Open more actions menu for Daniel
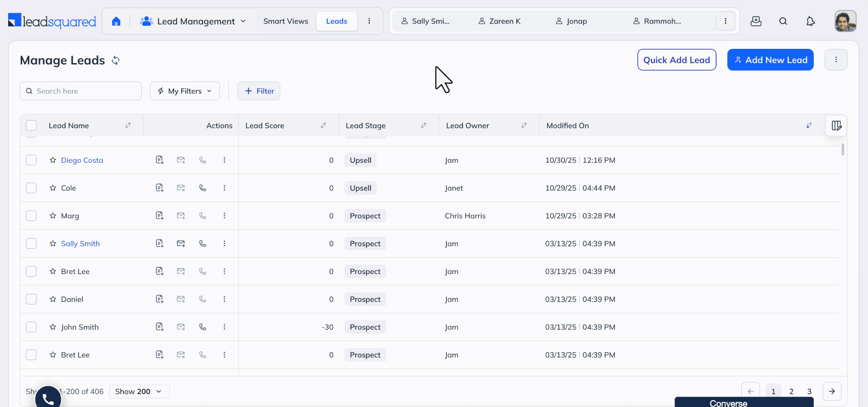This screenshot has height=407, width=868. [x=224, y=299]
